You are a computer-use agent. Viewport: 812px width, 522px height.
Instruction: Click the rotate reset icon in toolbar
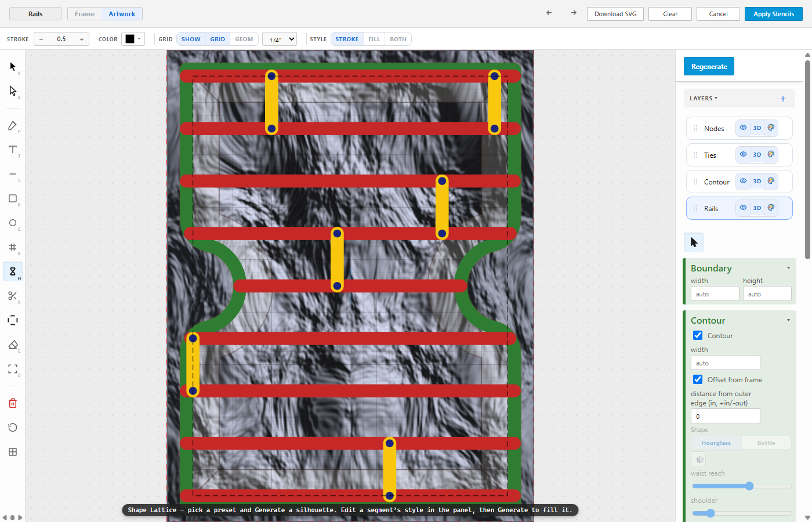click(x=13, y=427)
